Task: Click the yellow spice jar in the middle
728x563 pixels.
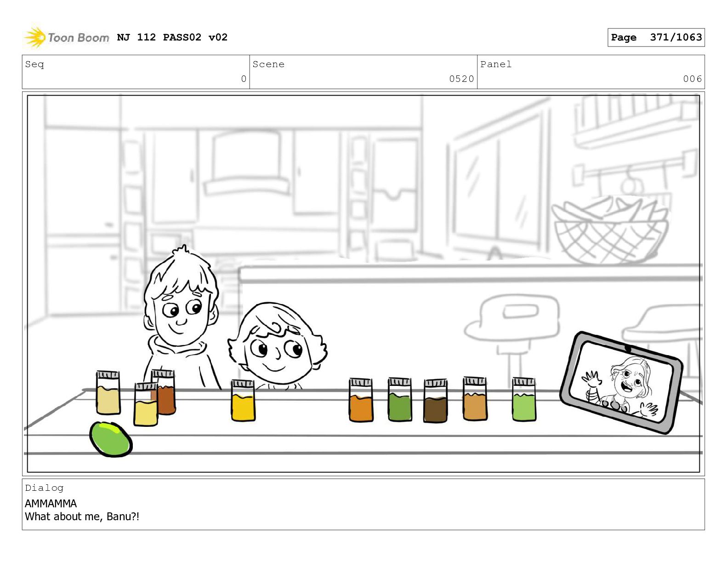Action: [243, 400]
